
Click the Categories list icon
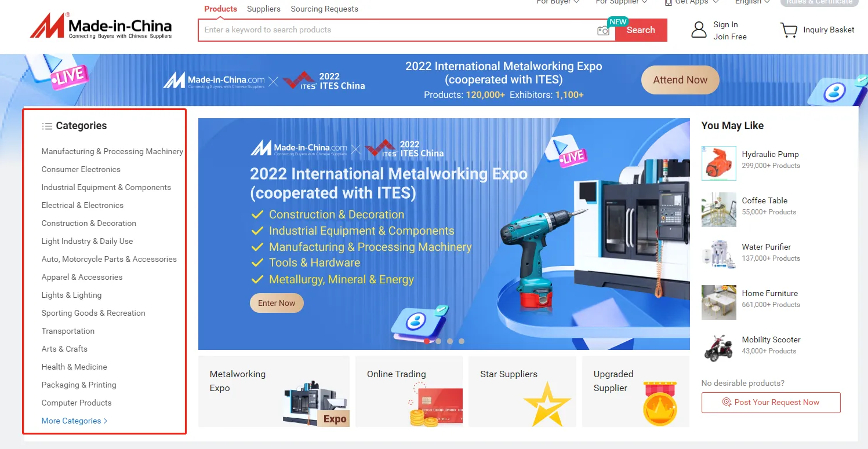click(46, 125)
